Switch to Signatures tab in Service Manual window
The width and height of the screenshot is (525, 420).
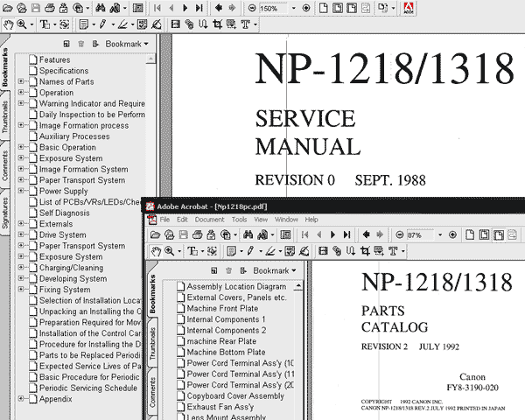click(x=5, y=213)
